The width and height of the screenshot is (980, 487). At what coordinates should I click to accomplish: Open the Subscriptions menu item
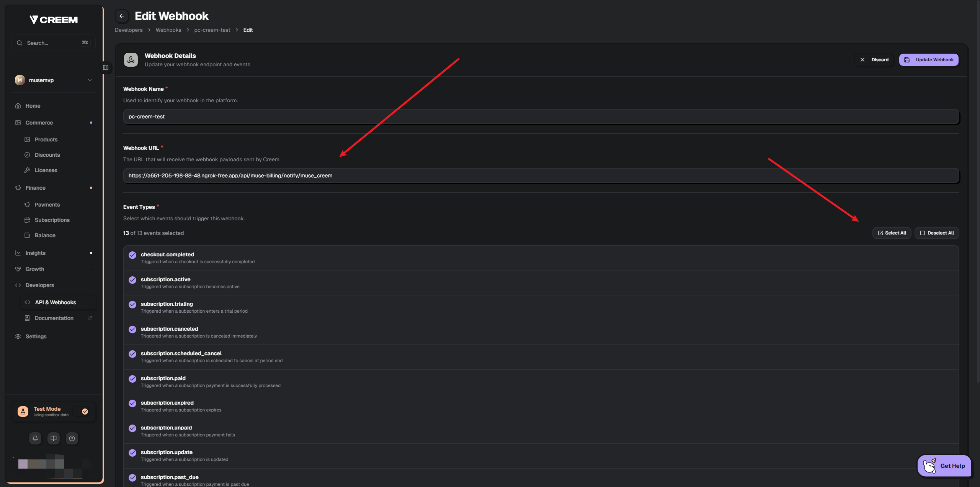pos(52,220)
